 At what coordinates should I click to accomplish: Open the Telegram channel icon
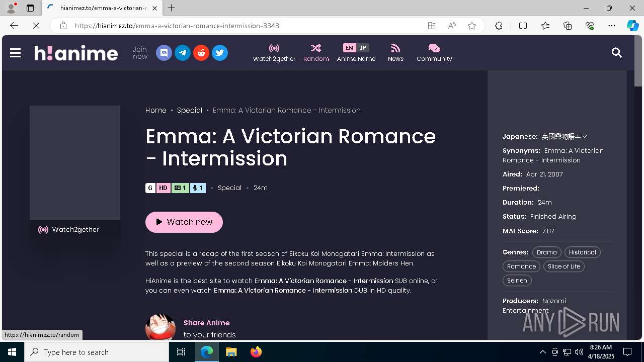[183, 53]
